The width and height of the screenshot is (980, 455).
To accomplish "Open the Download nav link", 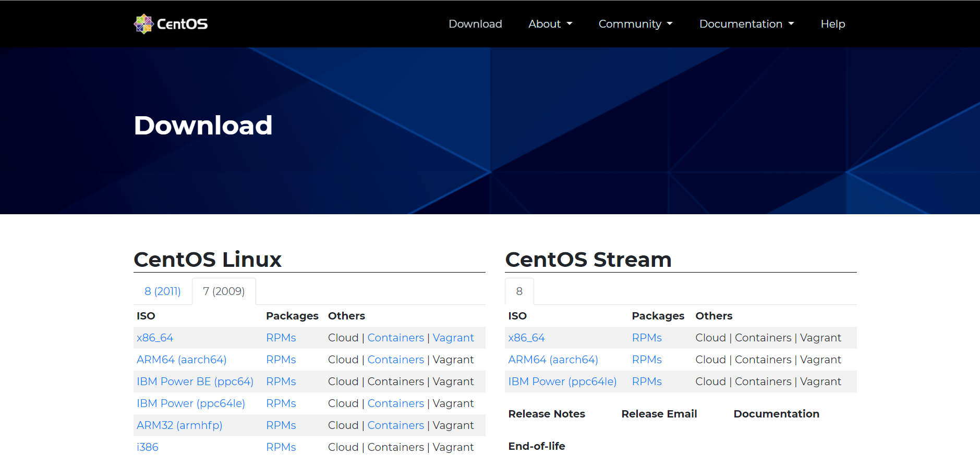I will pos(475,24).
